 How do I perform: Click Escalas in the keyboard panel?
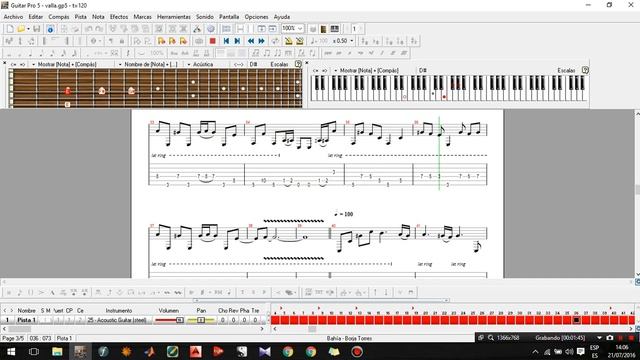pyautogui.click(x=567, y=71)
